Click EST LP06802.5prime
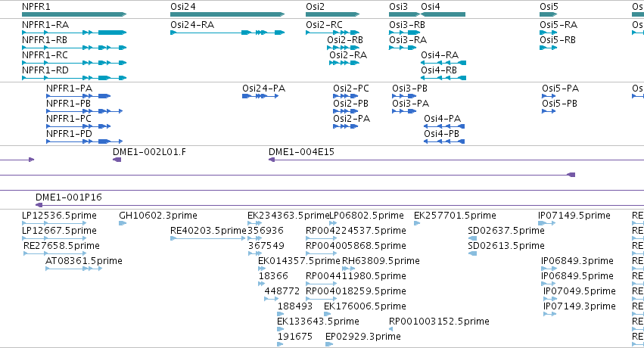 [367, 216]
